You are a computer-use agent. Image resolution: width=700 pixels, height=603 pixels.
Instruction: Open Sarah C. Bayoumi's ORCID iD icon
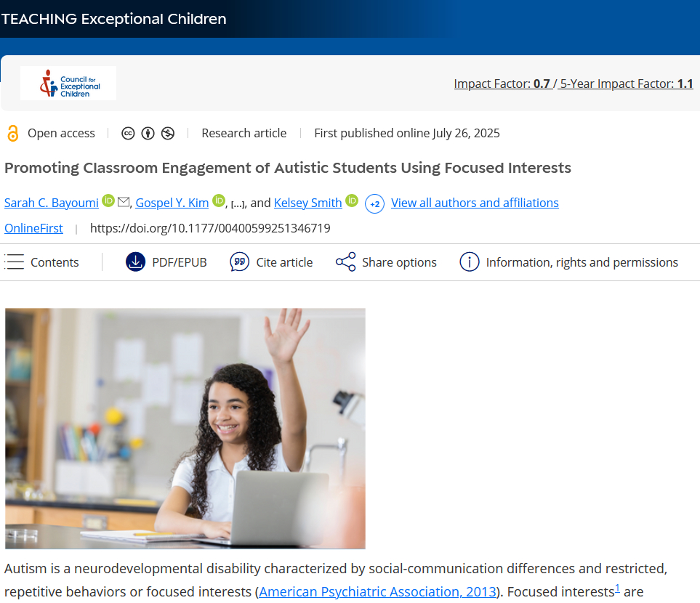108,201
